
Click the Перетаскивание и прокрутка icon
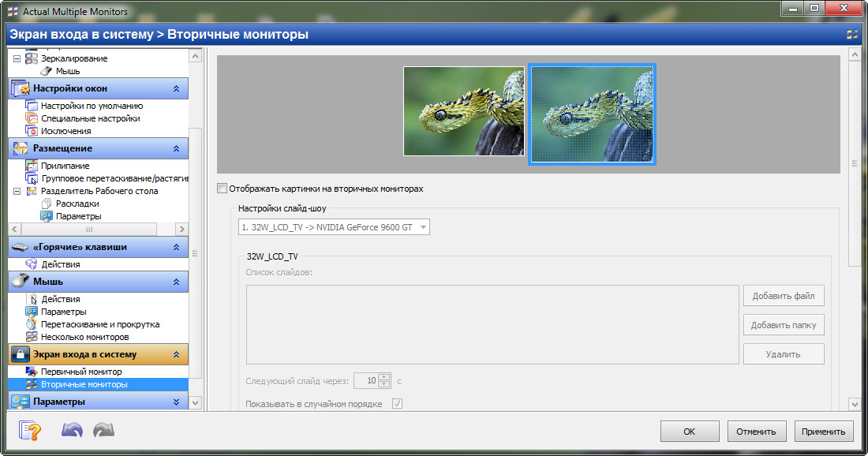click(x=32, y=324)
